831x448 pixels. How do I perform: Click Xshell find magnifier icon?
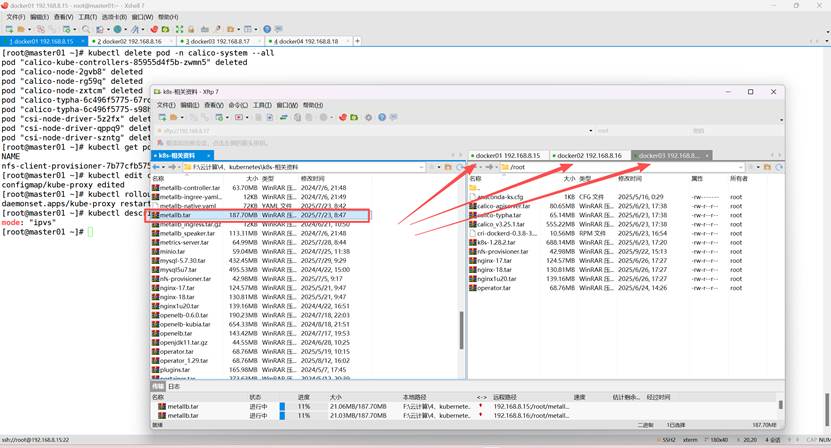pos(86,29)
